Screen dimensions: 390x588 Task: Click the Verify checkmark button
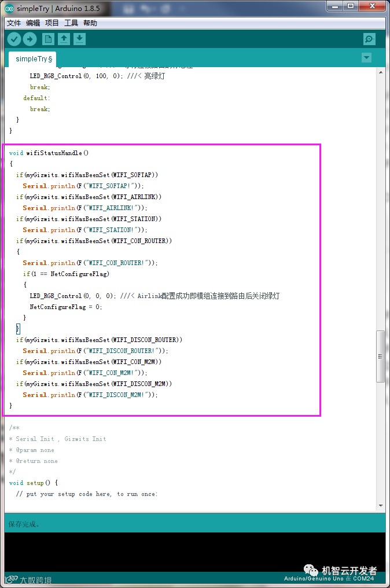[x=14, y=39]
